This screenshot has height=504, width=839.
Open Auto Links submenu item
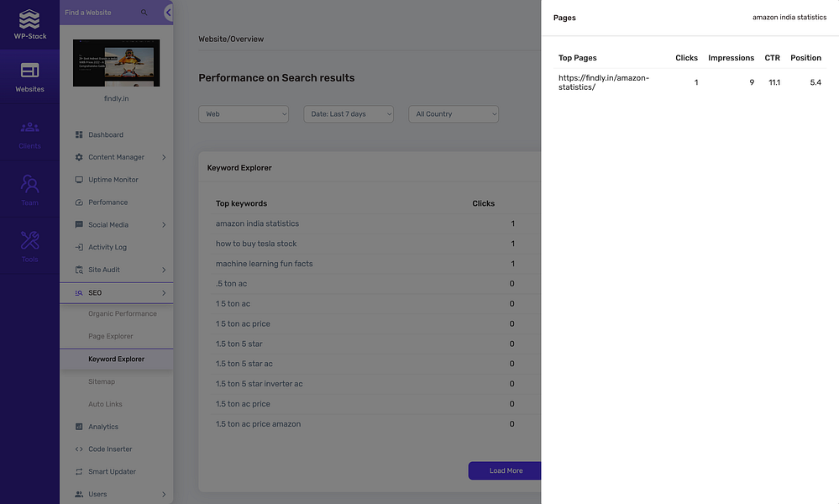tap(106, 404)
